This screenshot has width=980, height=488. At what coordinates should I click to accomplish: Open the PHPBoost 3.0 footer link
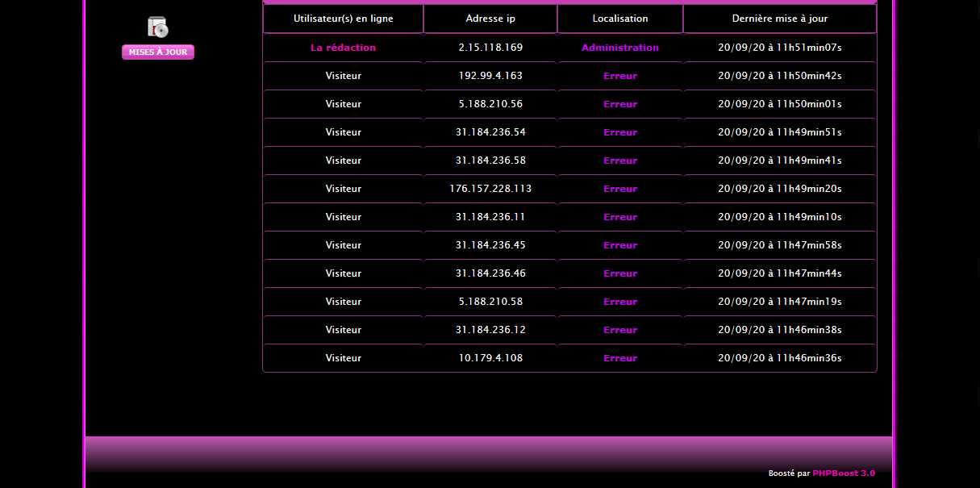(x=843, y=473)
